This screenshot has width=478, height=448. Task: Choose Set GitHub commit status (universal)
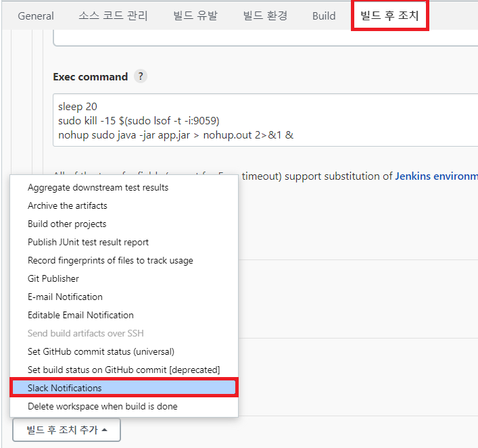pyautogui.click(x=124, y=351)
